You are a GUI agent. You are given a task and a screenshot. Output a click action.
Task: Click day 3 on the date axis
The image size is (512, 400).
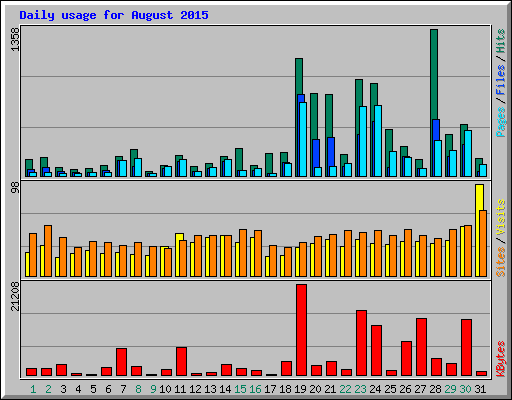click(x=63, y=389)
